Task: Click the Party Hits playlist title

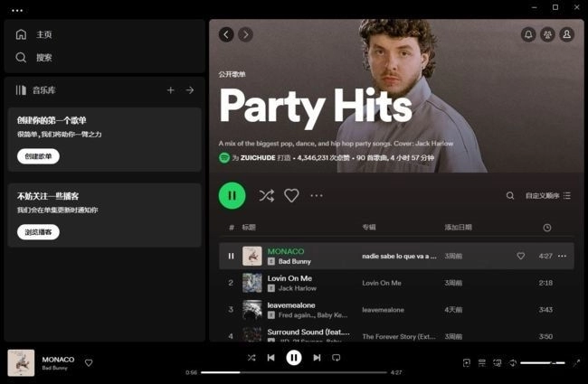Action: click(x=316, y=107)
